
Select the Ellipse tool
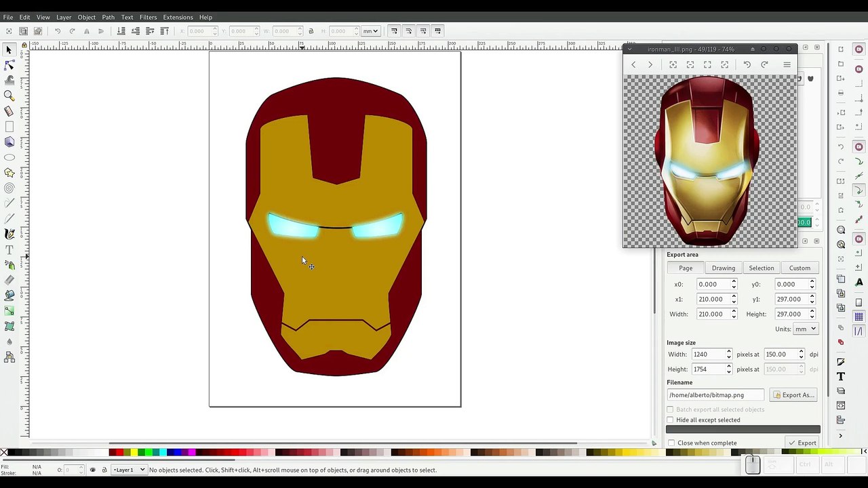coord(9,157)
